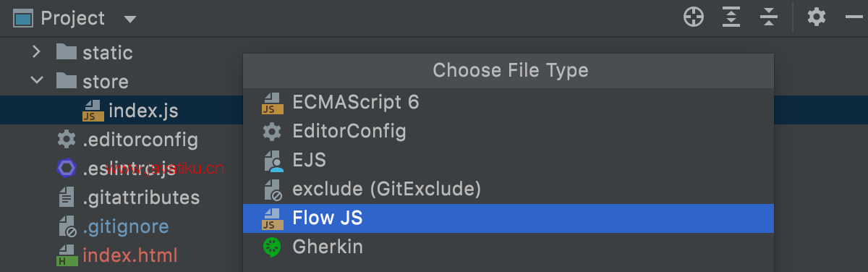Expand the static folder chevron
The image size is (868, 272).
(x=36, y=52)
